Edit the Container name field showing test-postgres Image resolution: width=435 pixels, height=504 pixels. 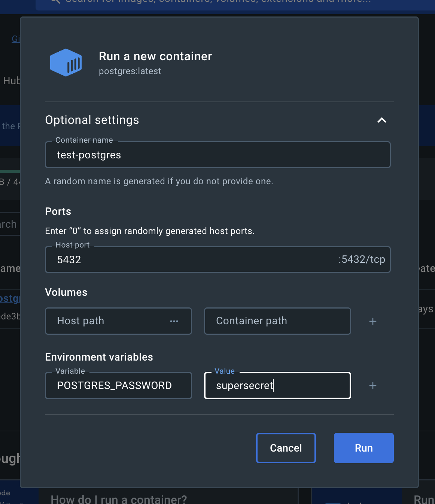(x=217, y=155)
